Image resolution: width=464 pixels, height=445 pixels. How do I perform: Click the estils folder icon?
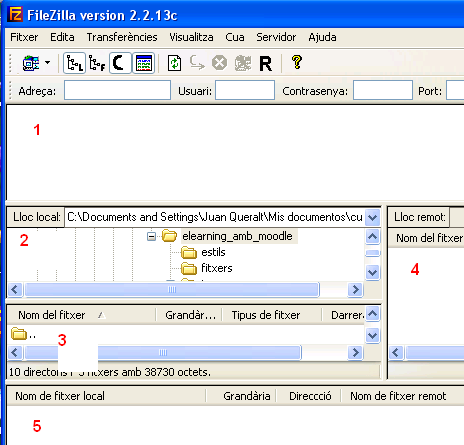pos(189,253)
